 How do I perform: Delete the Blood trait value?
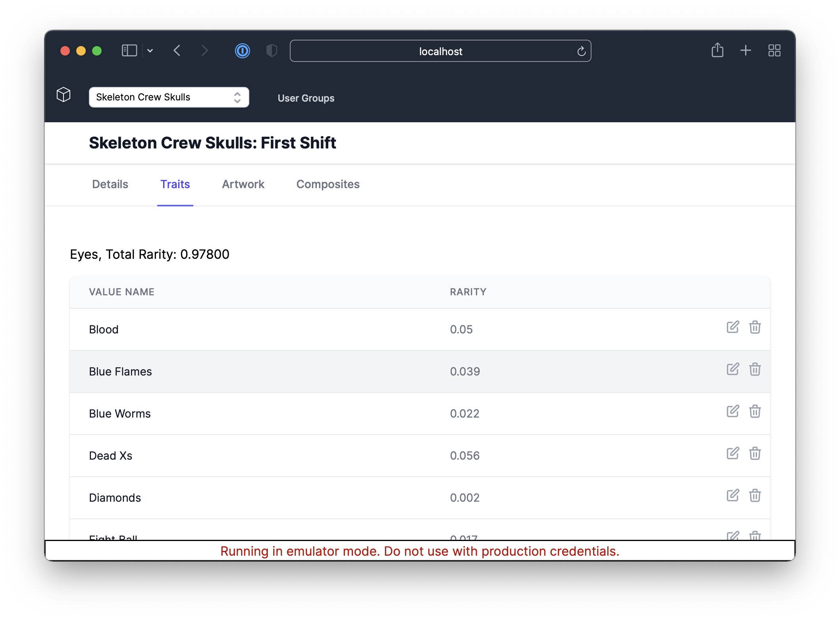(x=755, y=327)
